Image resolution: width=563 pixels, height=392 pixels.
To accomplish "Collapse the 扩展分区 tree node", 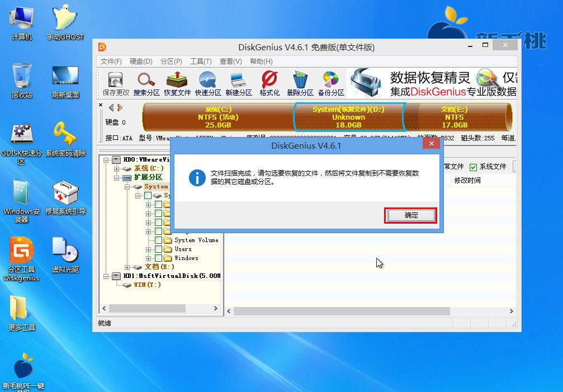I will [116, 178].
